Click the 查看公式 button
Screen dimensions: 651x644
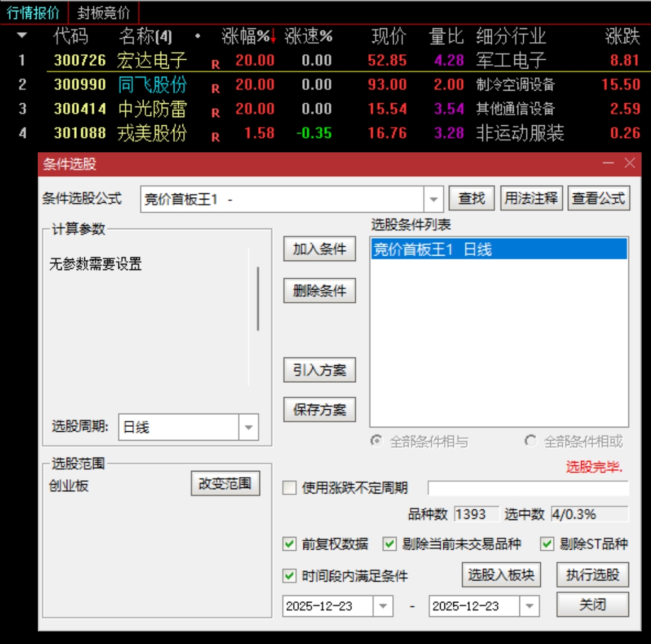tap(599, 198)
